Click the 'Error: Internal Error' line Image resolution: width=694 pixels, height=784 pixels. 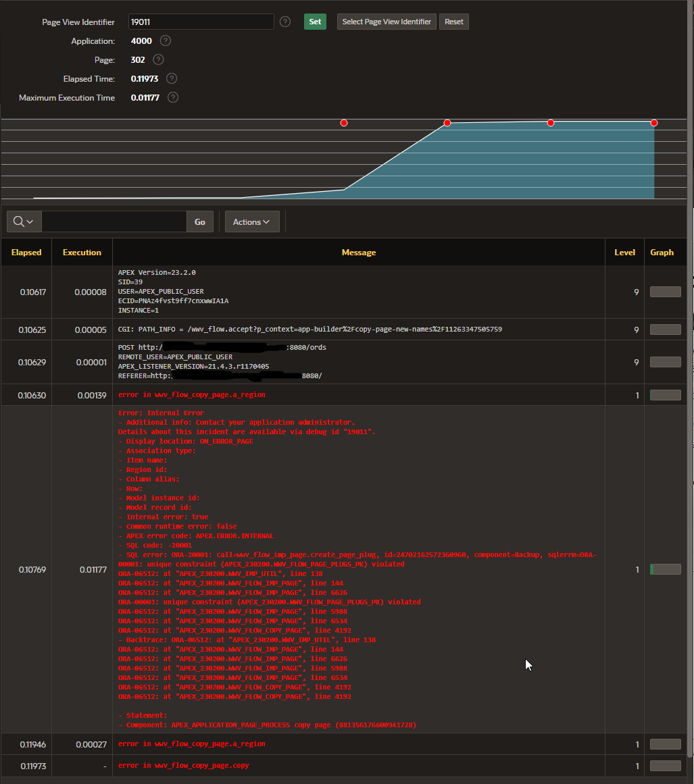click(x=161, y=413)
